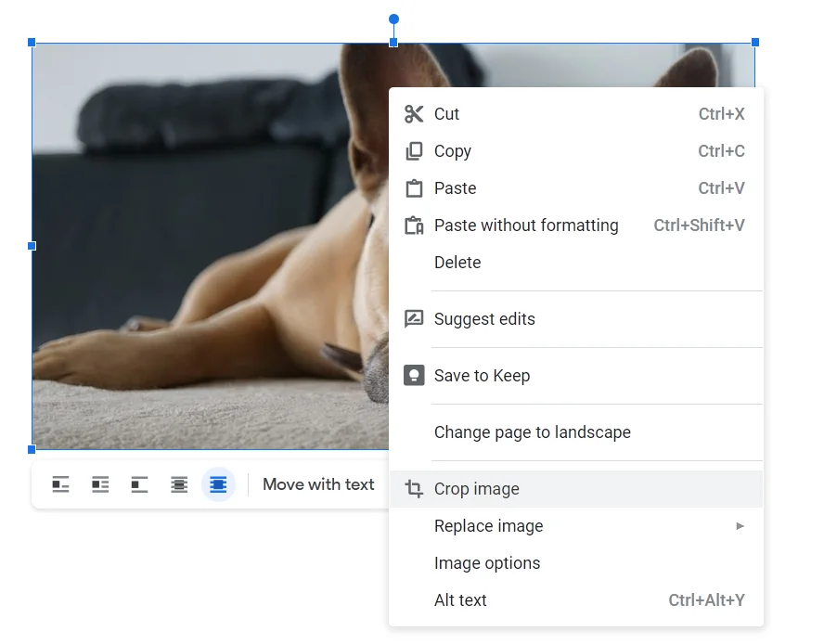Screen dimensions: 824x644
Task: Select Change page to landscape
Action: pyautogui.click(x=576, y=432)
